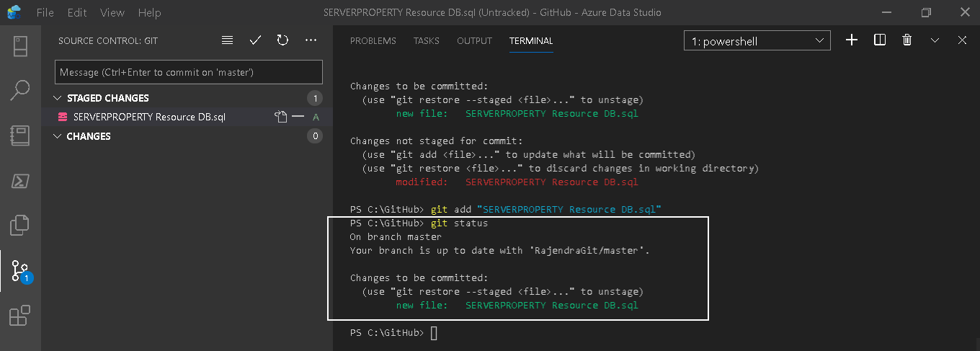This screenshot has height=351, width=980.
Task: Open the Search view icon
Action: click(x=20, y=91)
